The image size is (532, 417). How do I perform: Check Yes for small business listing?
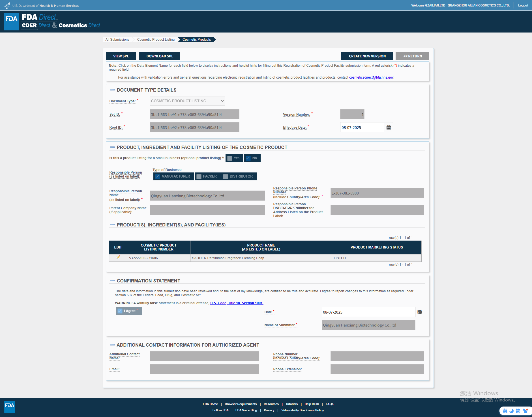pyautogui.click(x=230, y=158)
